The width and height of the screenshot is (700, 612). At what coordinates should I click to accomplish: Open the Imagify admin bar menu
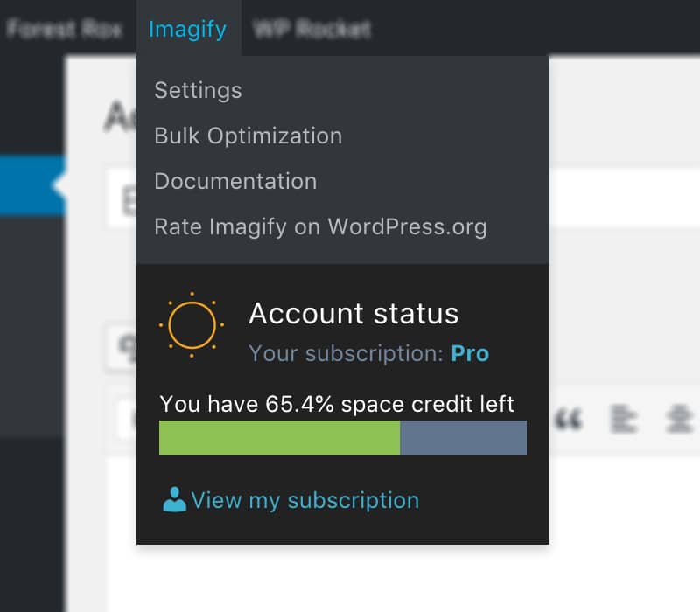tap(187, 29)
